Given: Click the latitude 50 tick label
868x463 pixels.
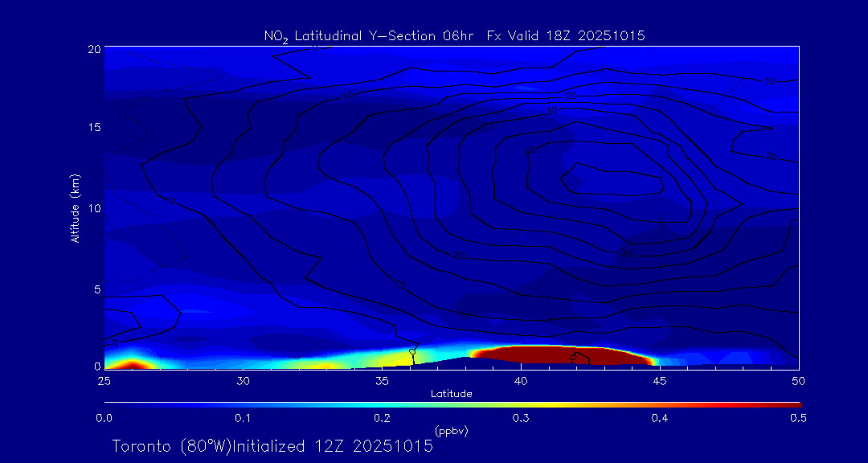Looking at the screenshot, I should [x=799, y=379].
